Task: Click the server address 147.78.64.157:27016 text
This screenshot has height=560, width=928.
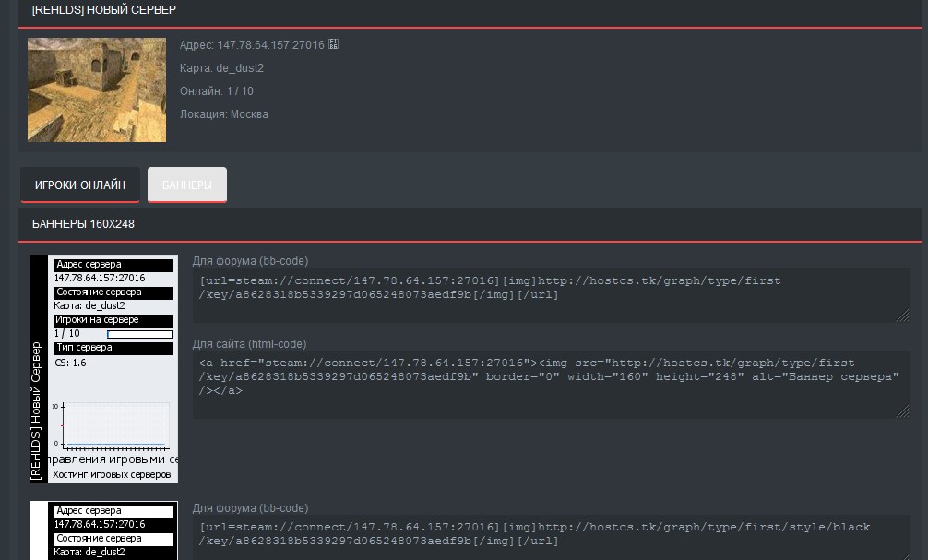Action: coord(270,44)
